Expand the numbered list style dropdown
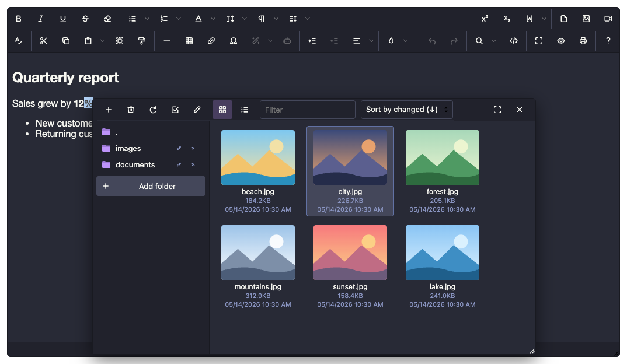627x364 pixels. pos(178,19)
